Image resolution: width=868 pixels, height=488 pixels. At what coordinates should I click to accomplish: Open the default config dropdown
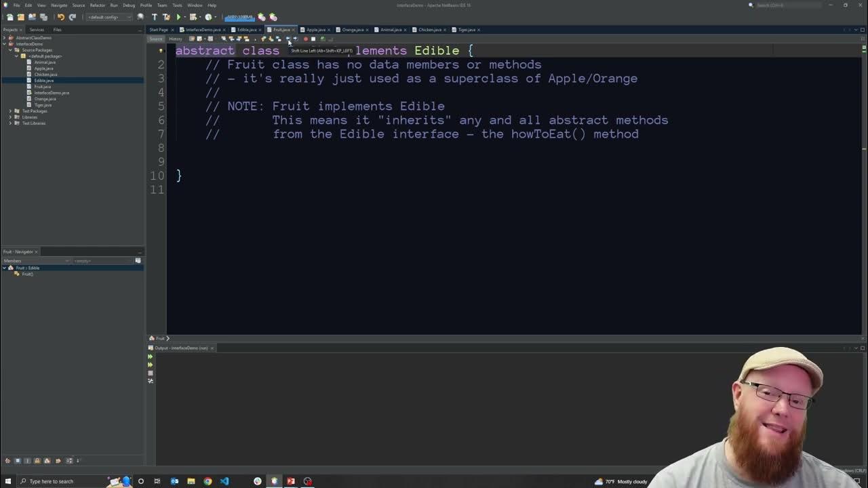(108, 17)
